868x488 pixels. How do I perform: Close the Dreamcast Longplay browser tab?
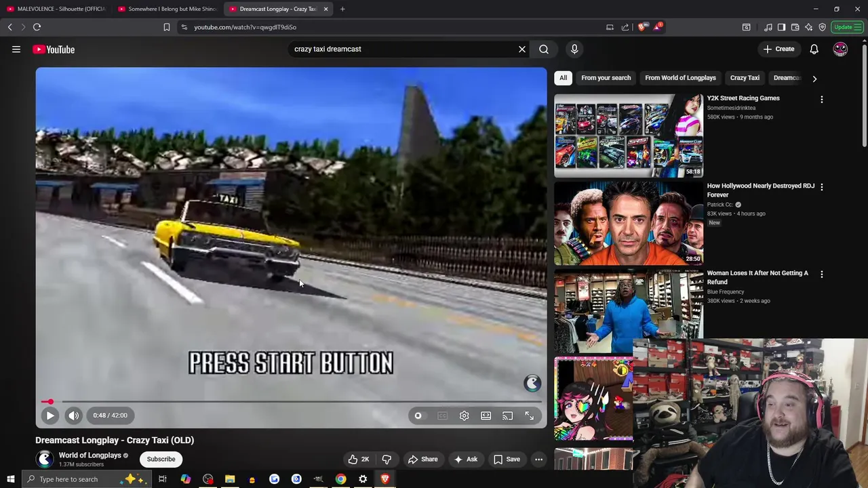(x=325, y=9)
